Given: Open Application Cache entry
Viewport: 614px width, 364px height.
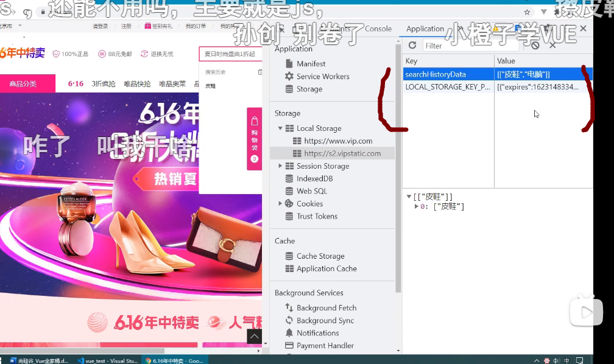Looking at the screenshot, I should point(326,268).
